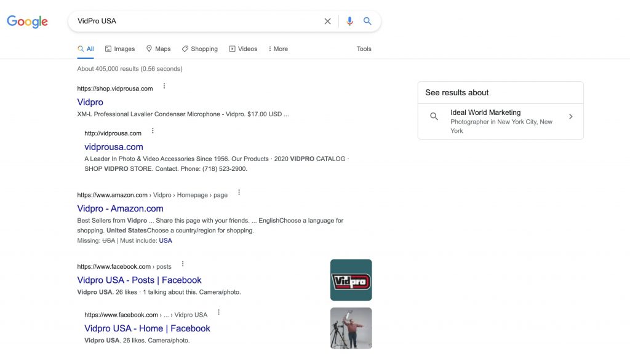
Task: Open the Vidpro shop result link
Action: [x=90, y=102]
